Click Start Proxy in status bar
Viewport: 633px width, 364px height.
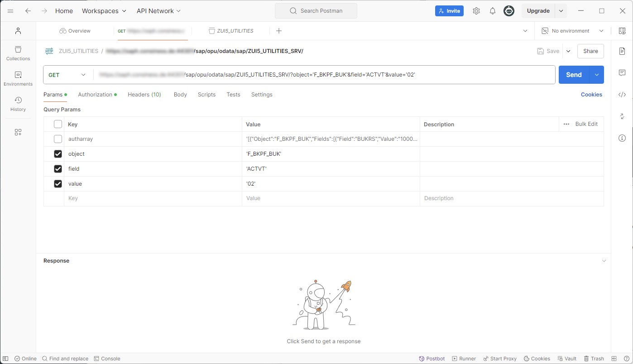pos(500,359)
